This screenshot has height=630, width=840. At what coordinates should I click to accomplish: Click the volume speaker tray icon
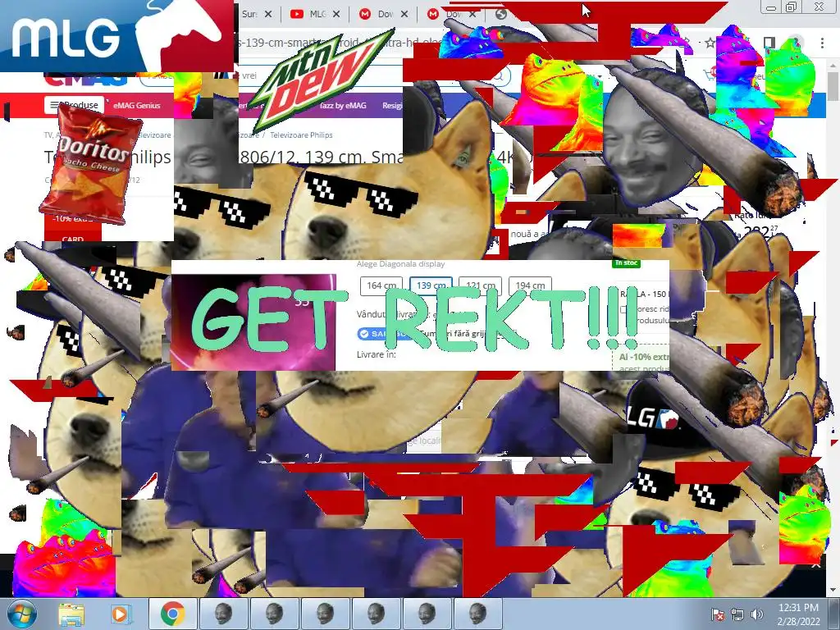pyautogui.click(x=756, y=615)
